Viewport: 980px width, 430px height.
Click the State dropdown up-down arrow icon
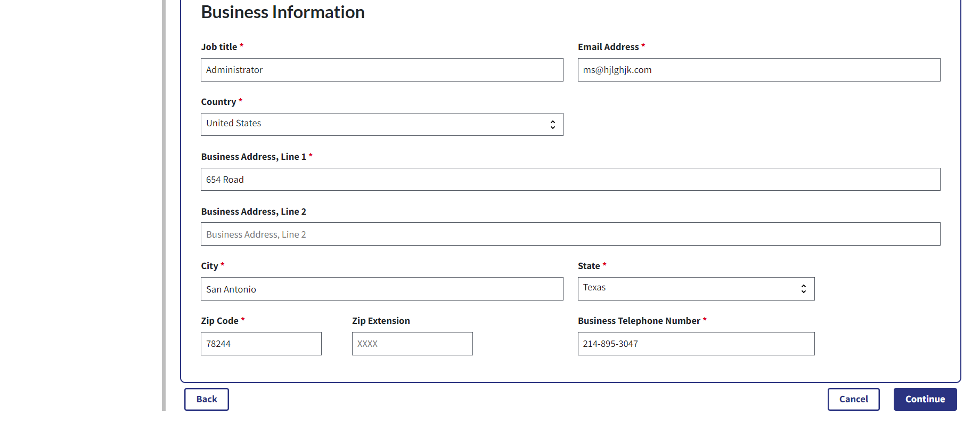(803, 289)
